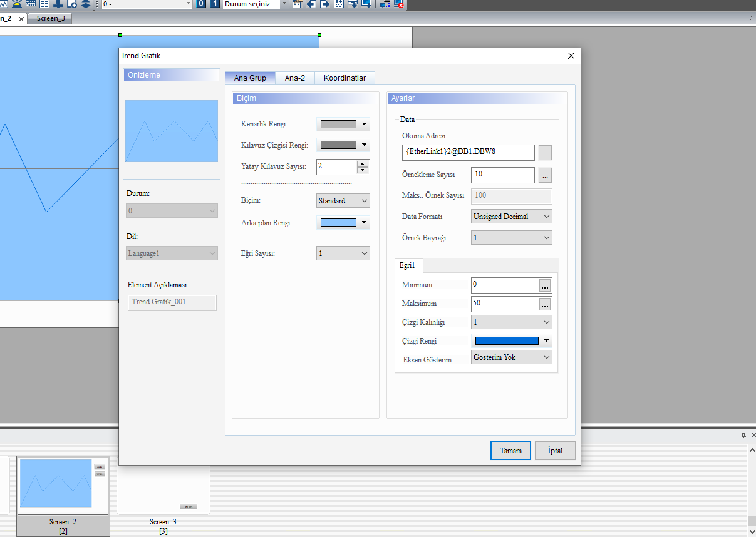Open the Durum seçiniz dropdown
This screenshot has width=756, height=537.
(x=284, y=4)
